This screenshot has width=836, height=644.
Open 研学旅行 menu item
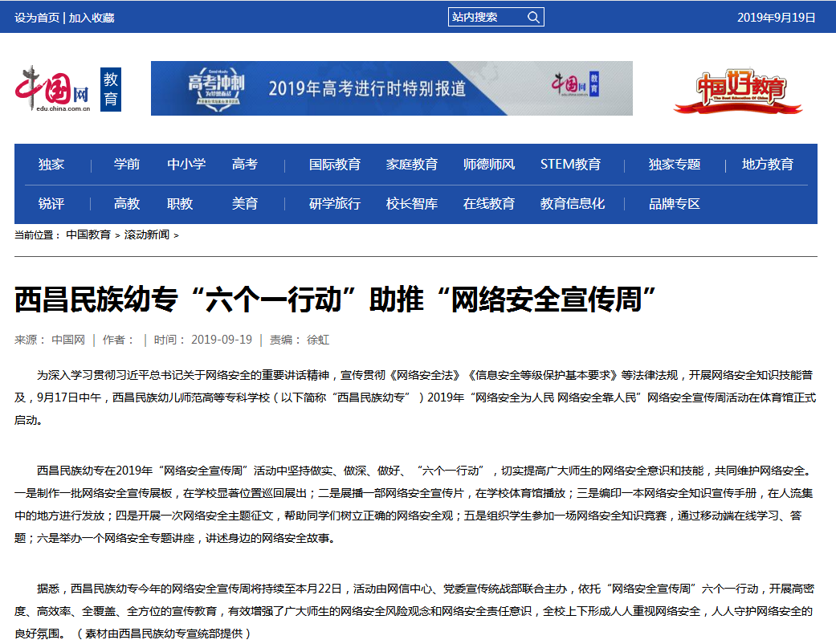335,204
